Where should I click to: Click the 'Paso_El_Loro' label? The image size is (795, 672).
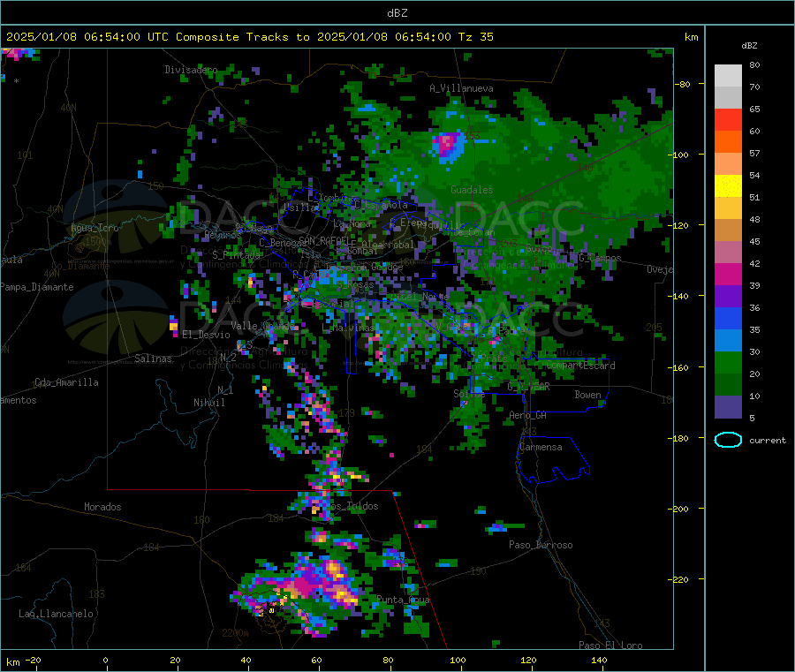pyautogui.click(x=610, y=646)
